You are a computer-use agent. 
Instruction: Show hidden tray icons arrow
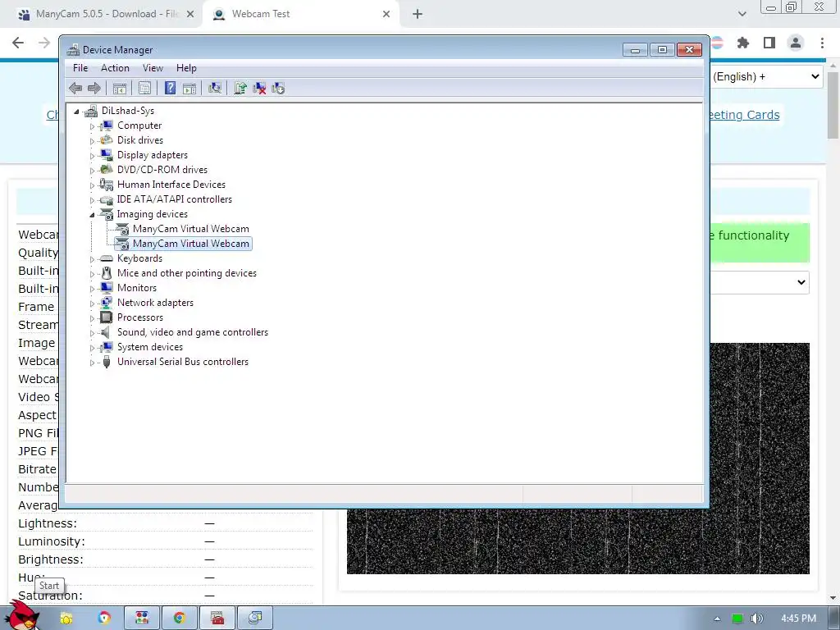[717, 619]
